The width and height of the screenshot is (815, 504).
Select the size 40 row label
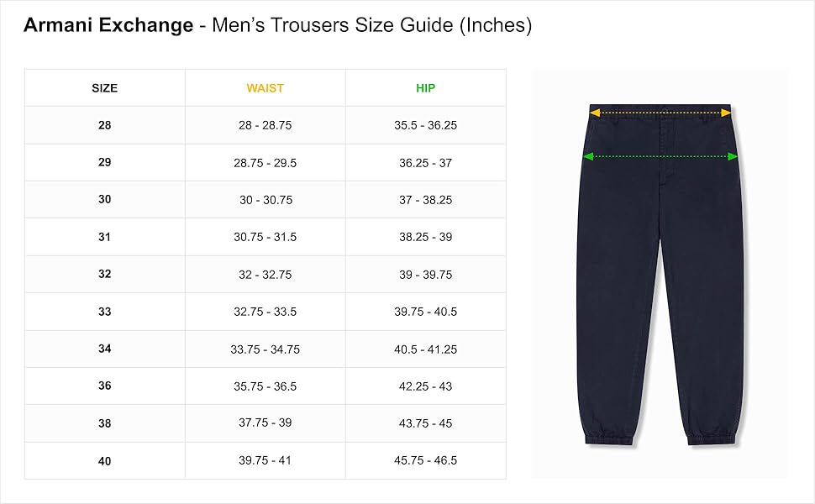(104, 461)
